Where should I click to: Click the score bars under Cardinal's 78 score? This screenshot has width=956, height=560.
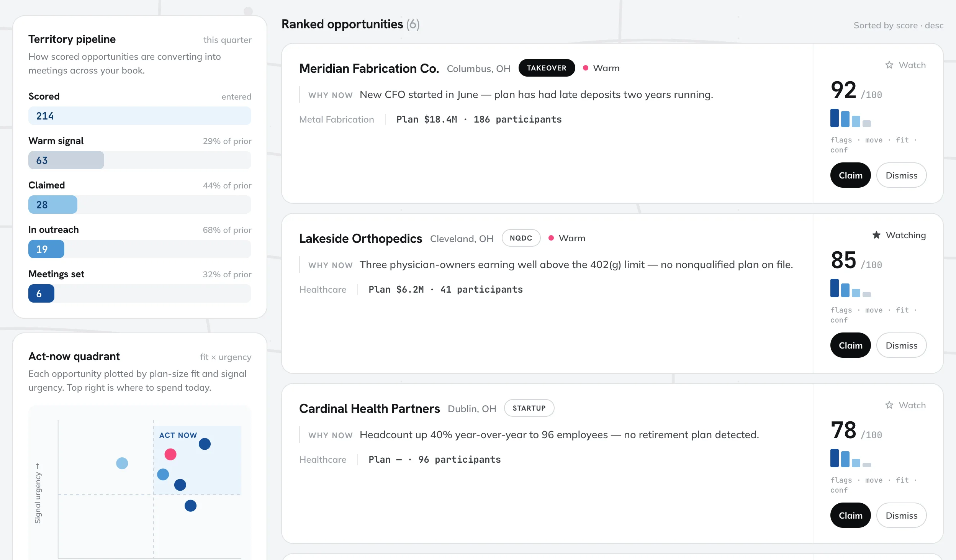[x=850, y=458]
